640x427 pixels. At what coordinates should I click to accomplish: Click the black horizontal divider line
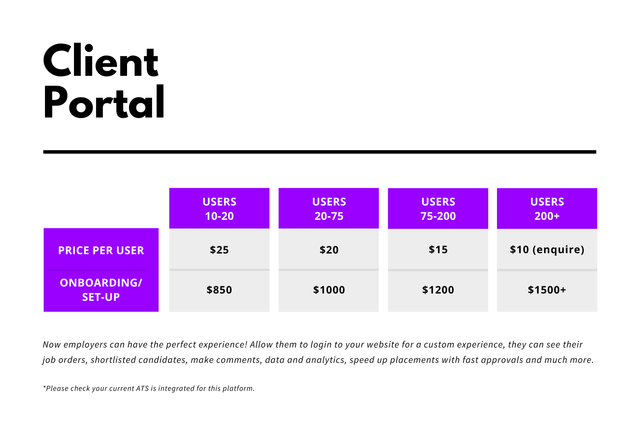pos(320,152)
